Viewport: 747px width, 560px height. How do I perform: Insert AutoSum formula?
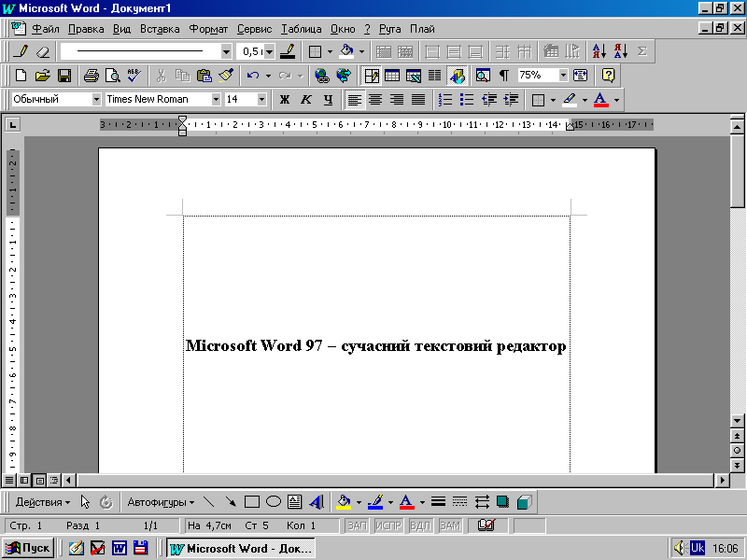(x=642, y=51)
